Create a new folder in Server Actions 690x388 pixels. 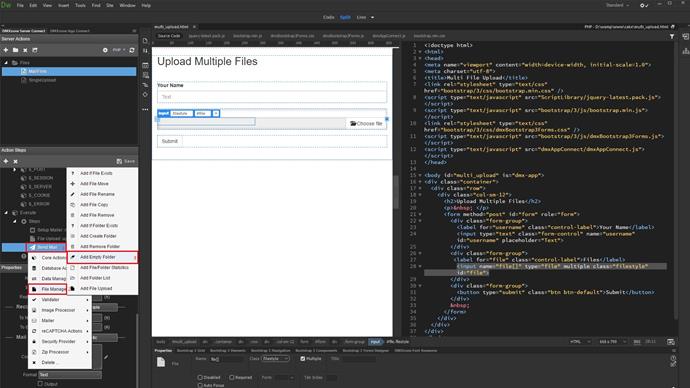15,50
